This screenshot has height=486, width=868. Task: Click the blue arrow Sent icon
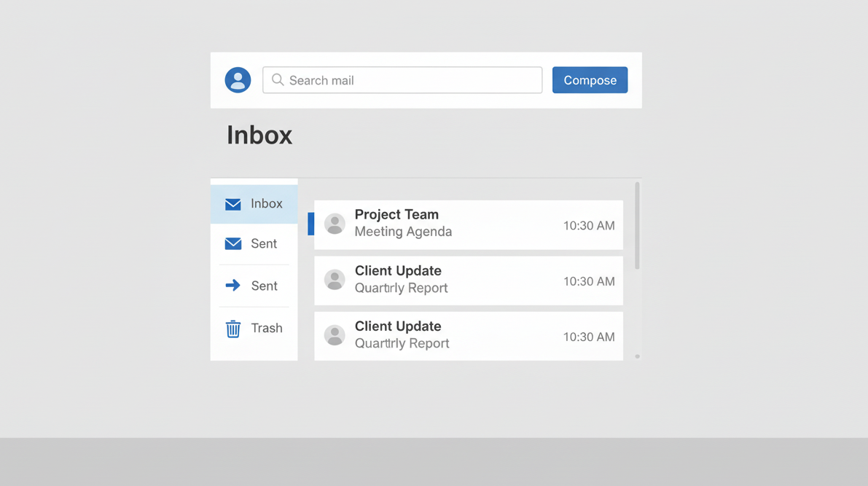pos(233,286)
